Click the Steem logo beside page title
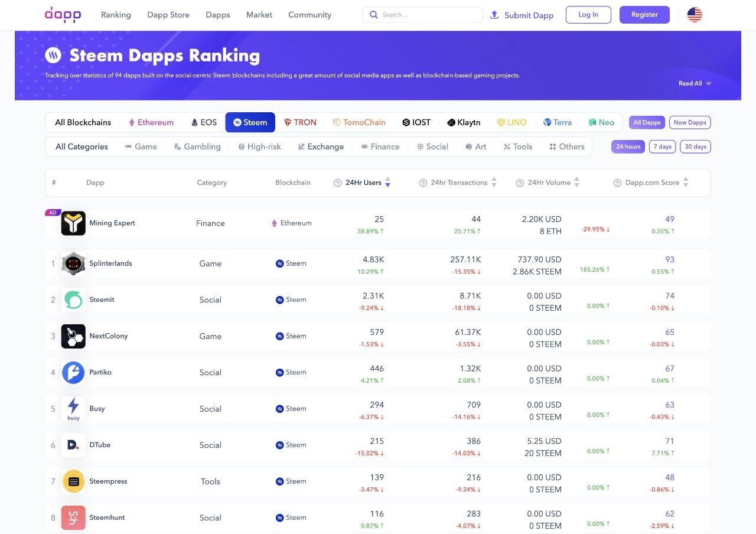 click(54, 56)
